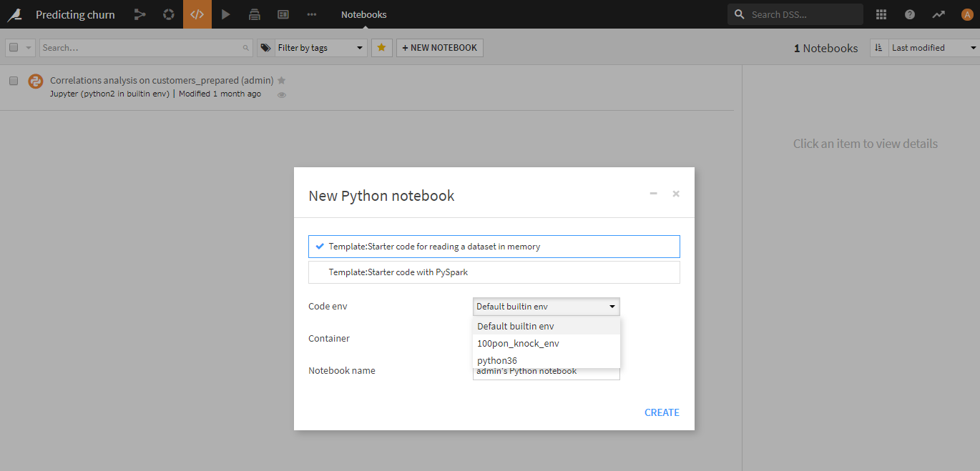Click the admin user avatar
Screen dimensions: 980x471
pos(967,14)
